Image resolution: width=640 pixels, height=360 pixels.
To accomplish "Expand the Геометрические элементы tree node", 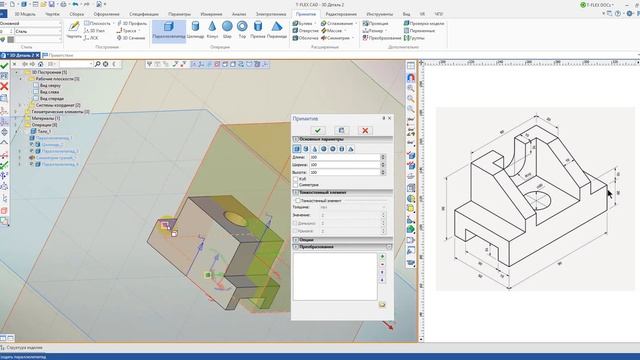I will (17, 111).
